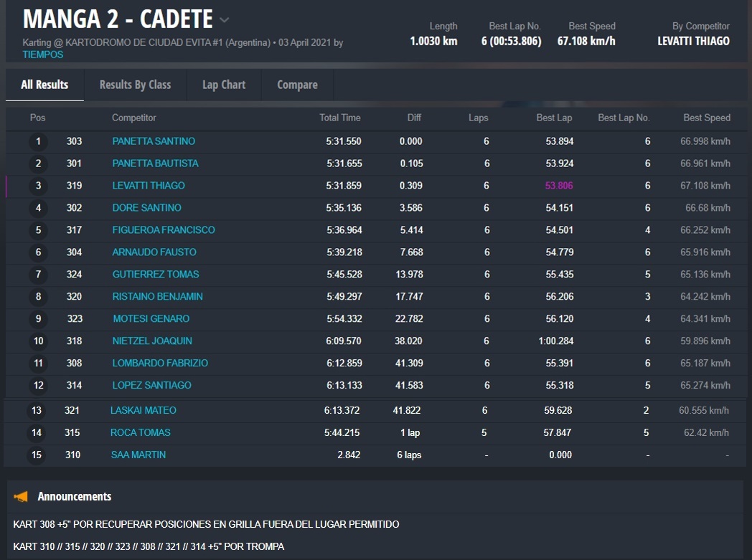
Task: Click the purple best lap time 53.806
Action: 559,186
